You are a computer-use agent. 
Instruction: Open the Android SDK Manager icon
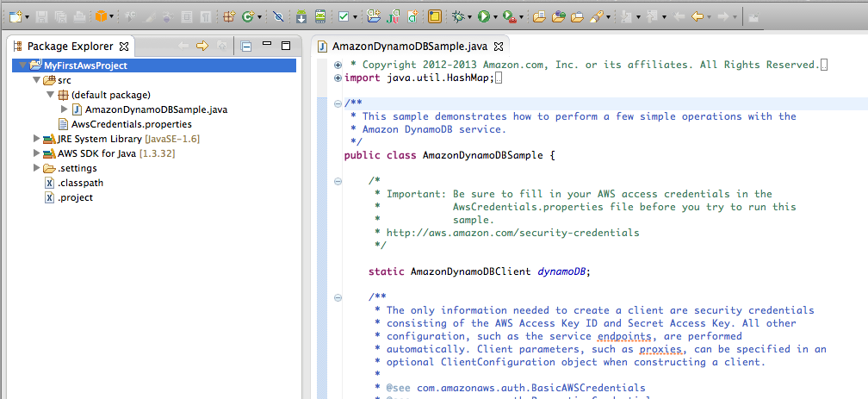(x=301, y=16)
